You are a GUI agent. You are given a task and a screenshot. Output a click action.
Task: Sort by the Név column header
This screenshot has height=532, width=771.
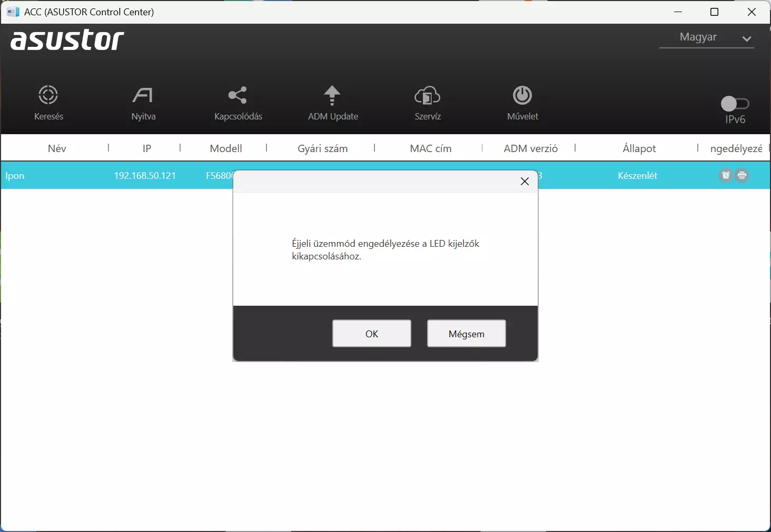click(57, 148)
